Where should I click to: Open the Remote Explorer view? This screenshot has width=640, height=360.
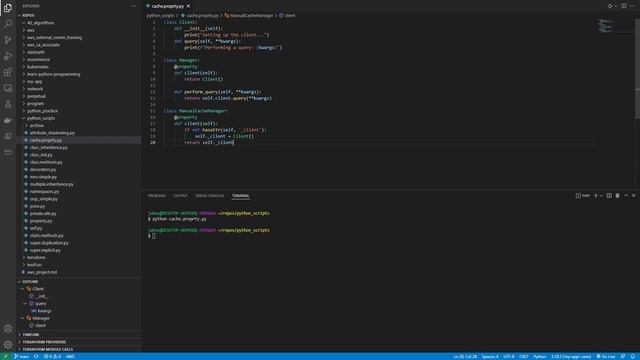pyautogui.click(x=8, y=88)
